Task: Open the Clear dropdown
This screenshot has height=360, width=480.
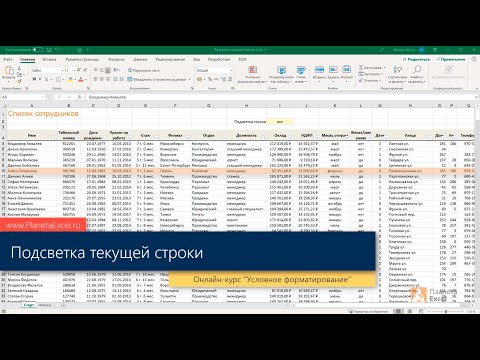Action: click(x=369, y=80)
